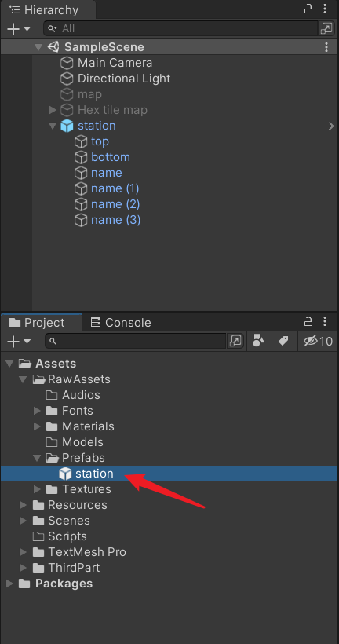Open SampleScene three-dot options menu
The width and height of the screenshot is (339, 644).
tap(326, 47)
